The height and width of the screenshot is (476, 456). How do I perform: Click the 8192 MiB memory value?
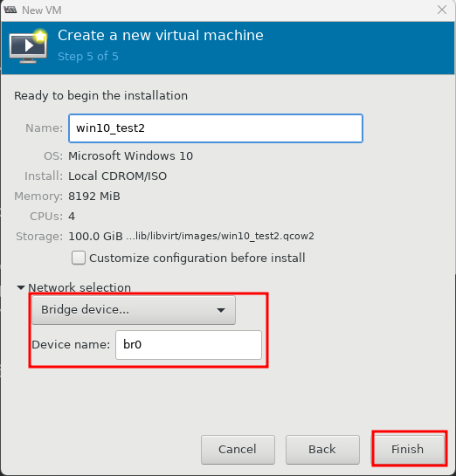point(94,197)
